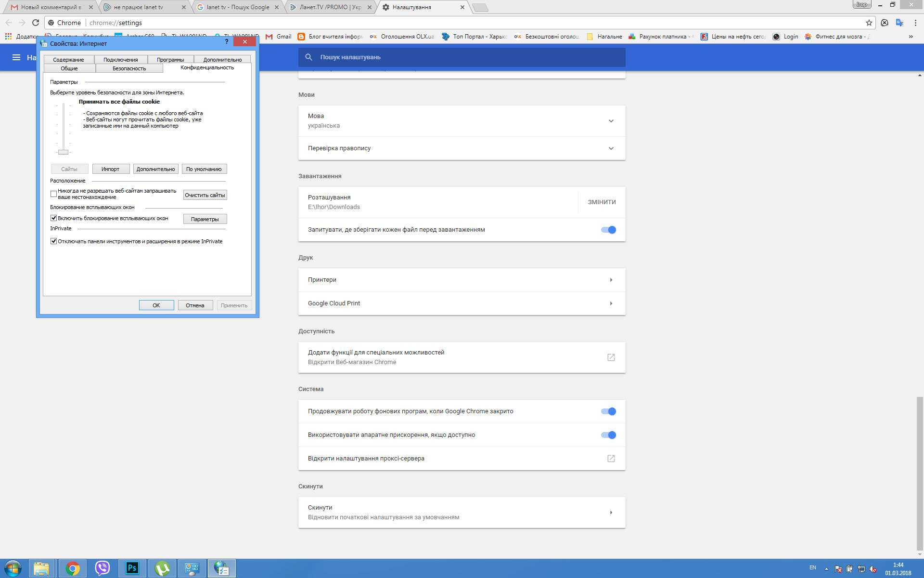Open the Принтери printers submenu
924x578 pixels.
pos(611,280)
